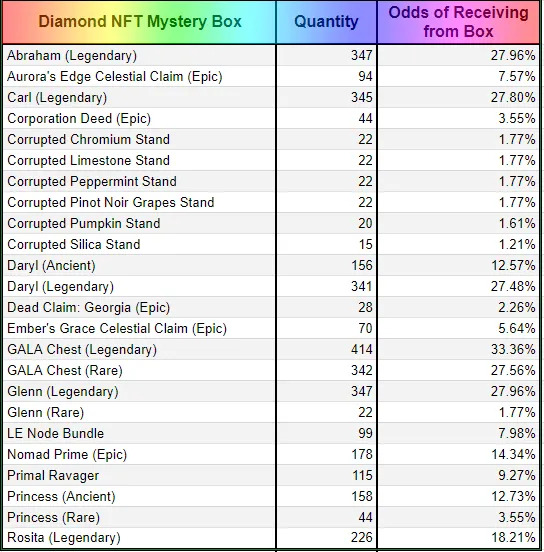Image resolution: width=544 pixels, height=552 pixels.
Task: Select the Diamond NFT Mystery Box header
Action: coord(139,22)
